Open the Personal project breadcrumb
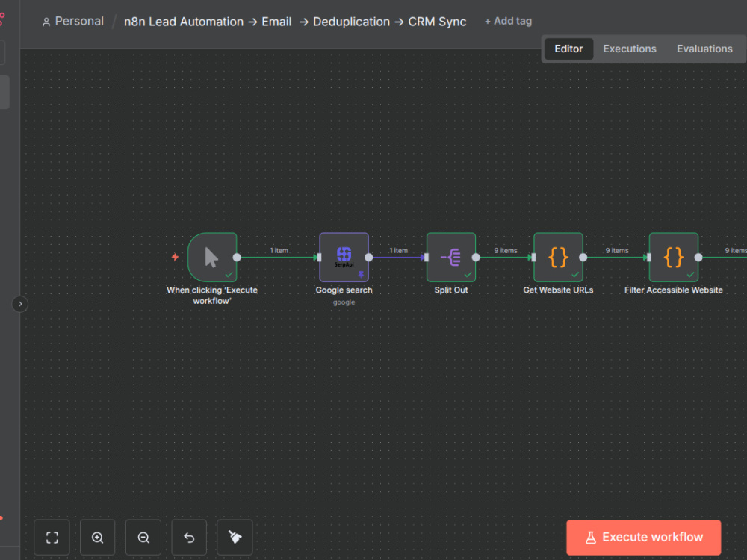Image resolution: width=747 pixels, height=560 pixels. click(73, 21)
